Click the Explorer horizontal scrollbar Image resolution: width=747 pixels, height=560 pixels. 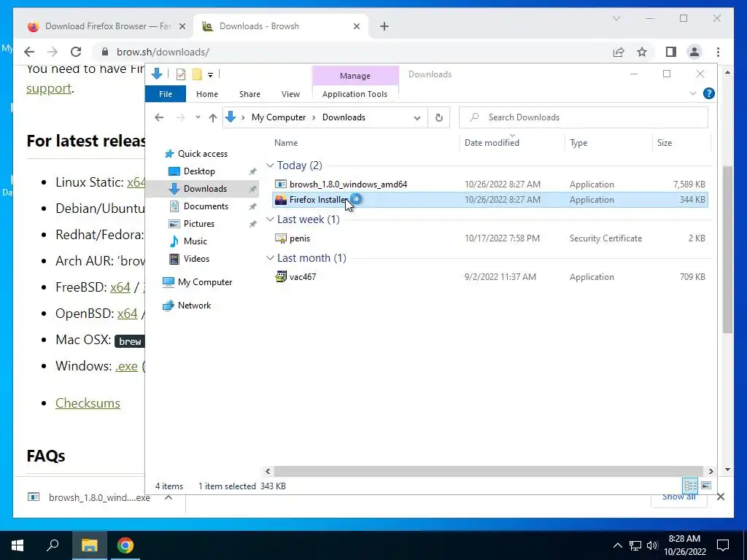point(489,471)
